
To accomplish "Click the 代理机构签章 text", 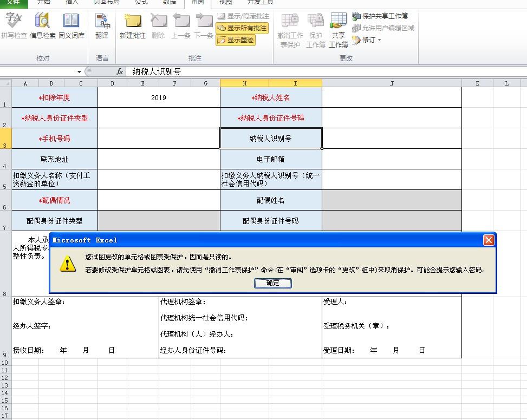I will coord(183,301).
